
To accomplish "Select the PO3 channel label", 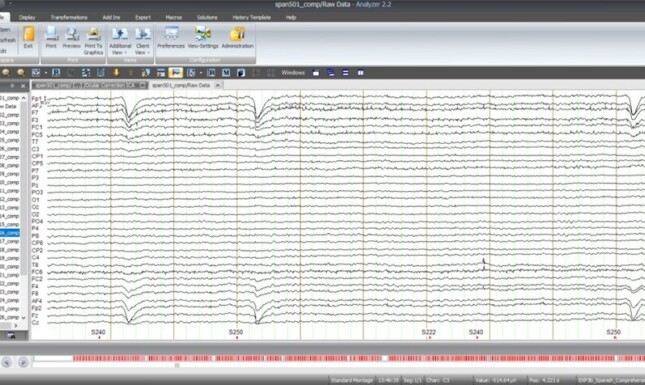I will click(37, 192).
